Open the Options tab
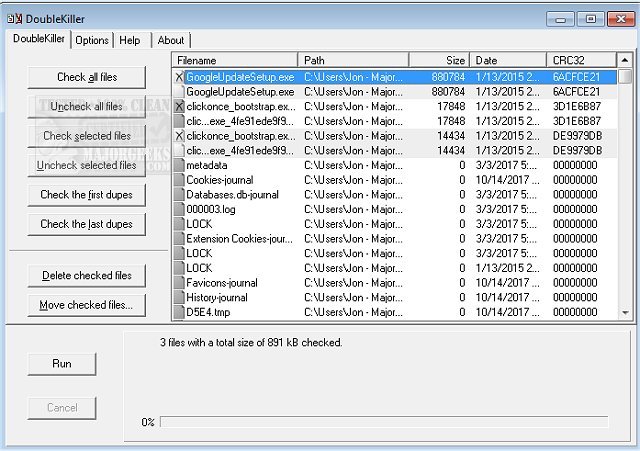640x451 pixels. 92,40
